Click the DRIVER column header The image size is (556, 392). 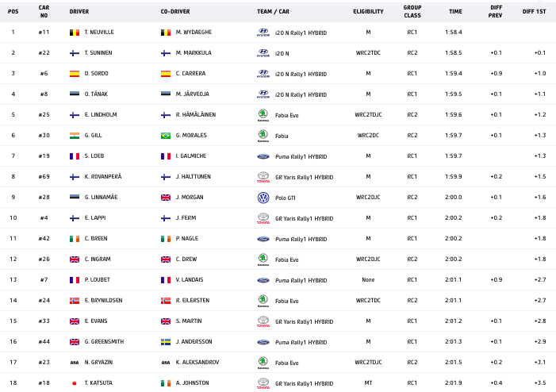pos(79,12)
